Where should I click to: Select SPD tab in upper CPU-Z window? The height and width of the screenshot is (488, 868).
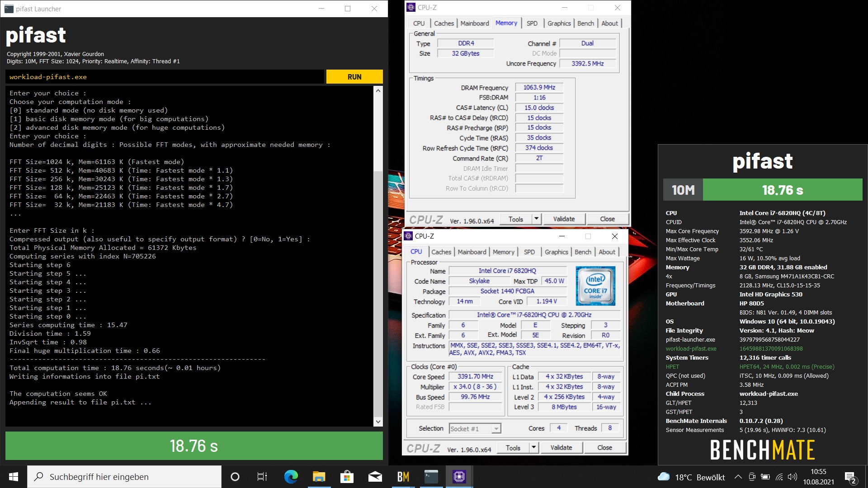(532, 23)
